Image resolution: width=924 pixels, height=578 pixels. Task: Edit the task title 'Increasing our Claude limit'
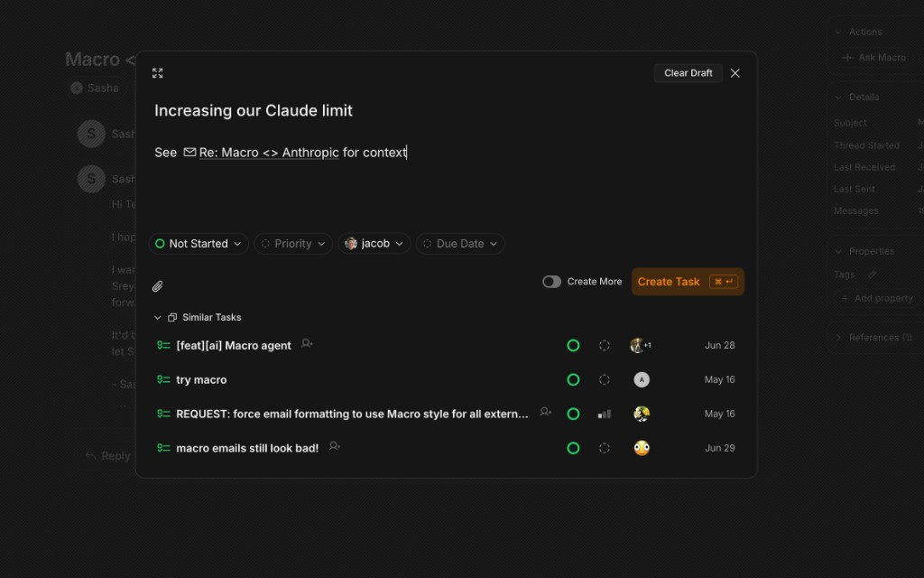(254, 110)
